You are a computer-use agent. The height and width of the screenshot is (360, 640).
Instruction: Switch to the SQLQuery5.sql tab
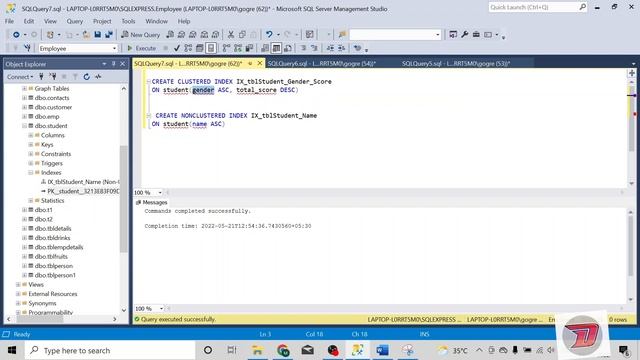click(x=456, y=64)
